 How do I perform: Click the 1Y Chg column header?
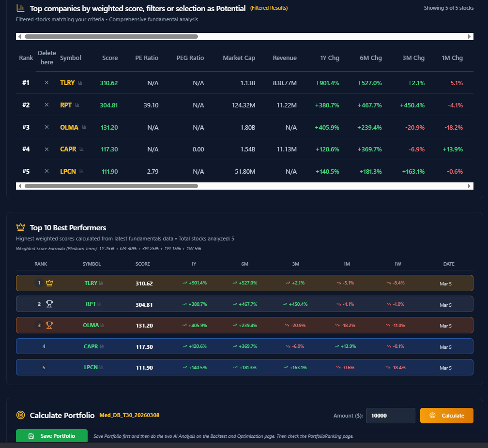(330, 58)
